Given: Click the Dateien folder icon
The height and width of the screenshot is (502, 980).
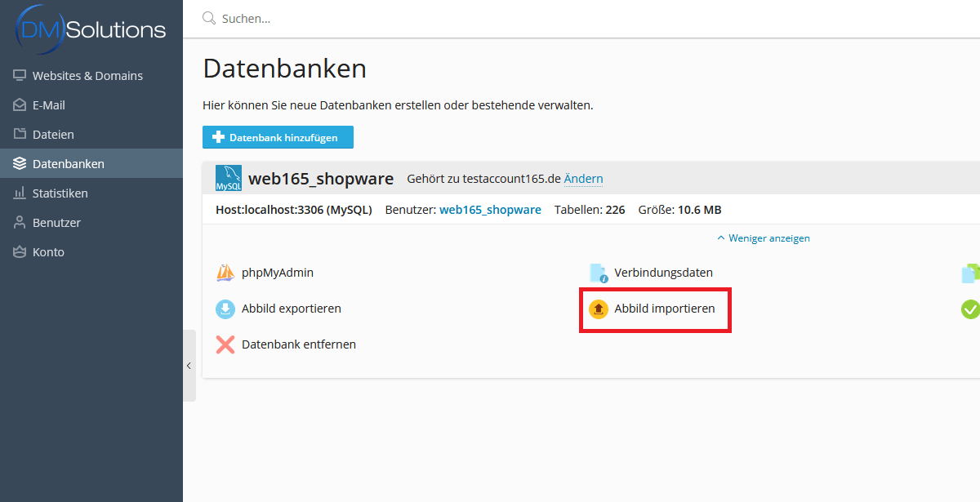Looking at the screenshot, I should [x=20, y=135].
